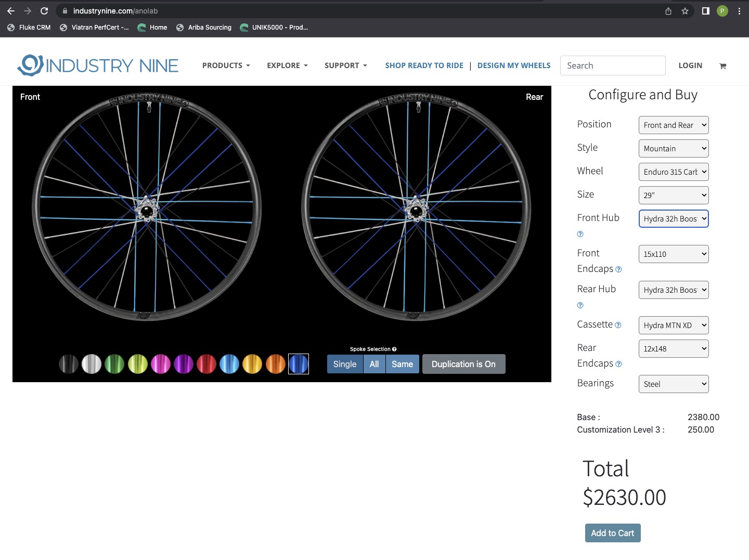
Task: Open Front Endcaps help icon
Action: pyautogui.click(x=618, y=269)
